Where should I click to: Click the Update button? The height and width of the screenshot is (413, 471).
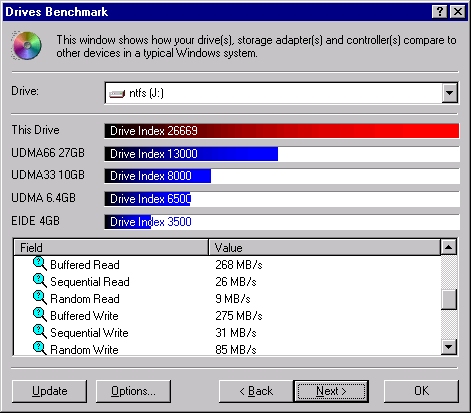point(49,391)
